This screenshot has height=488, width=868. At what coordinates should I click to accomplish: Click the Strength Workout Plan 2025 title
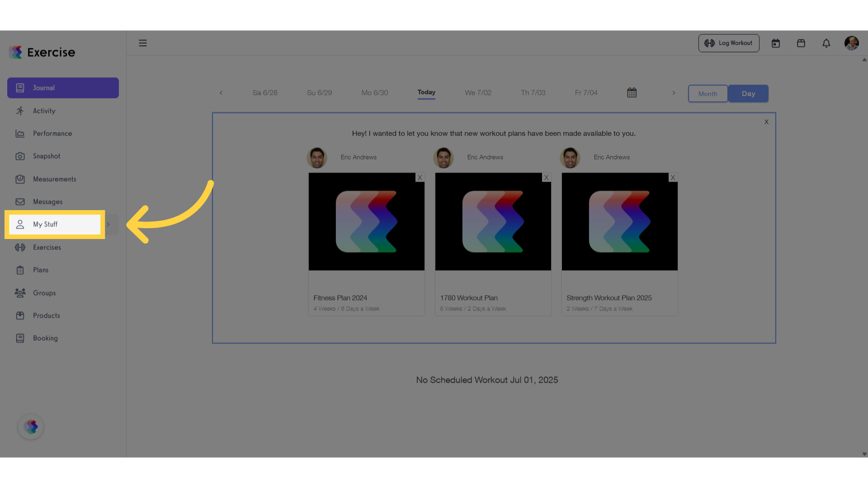click(x=609, y=298)
